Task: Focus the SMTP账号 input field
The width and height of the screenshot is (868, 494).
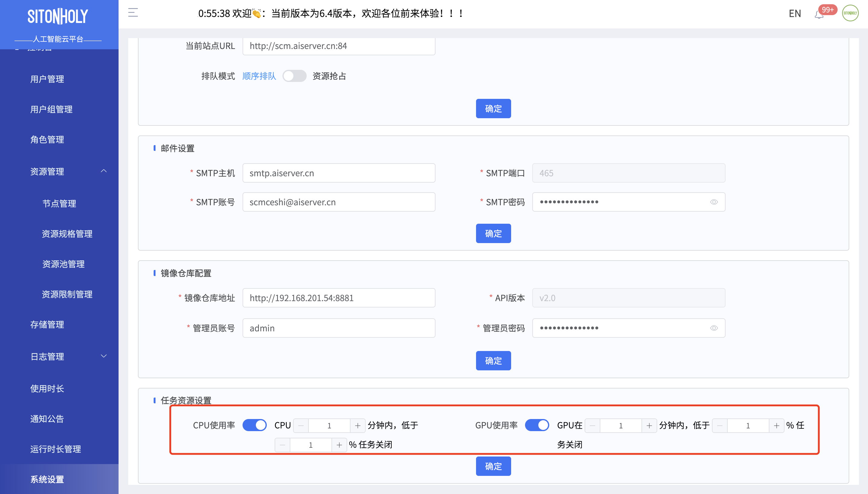Action: pyautogui.click(x=339, y=202)
